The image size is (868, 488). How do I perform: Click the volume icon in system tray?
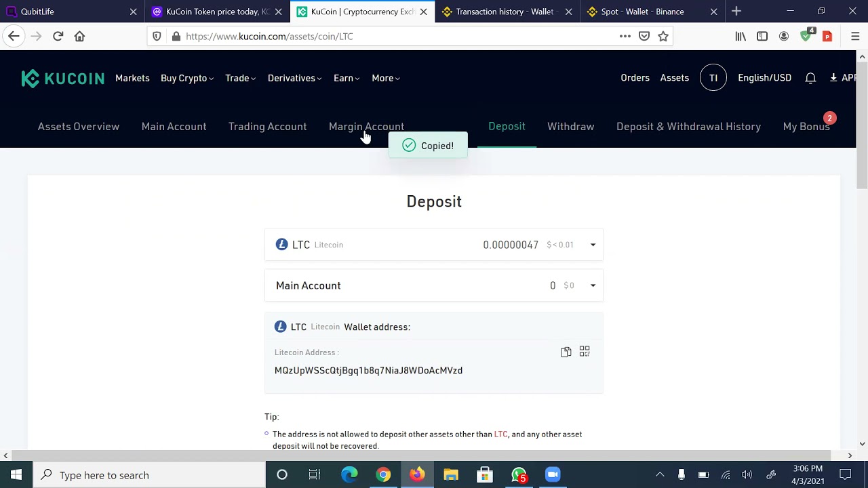coord(747,475)
